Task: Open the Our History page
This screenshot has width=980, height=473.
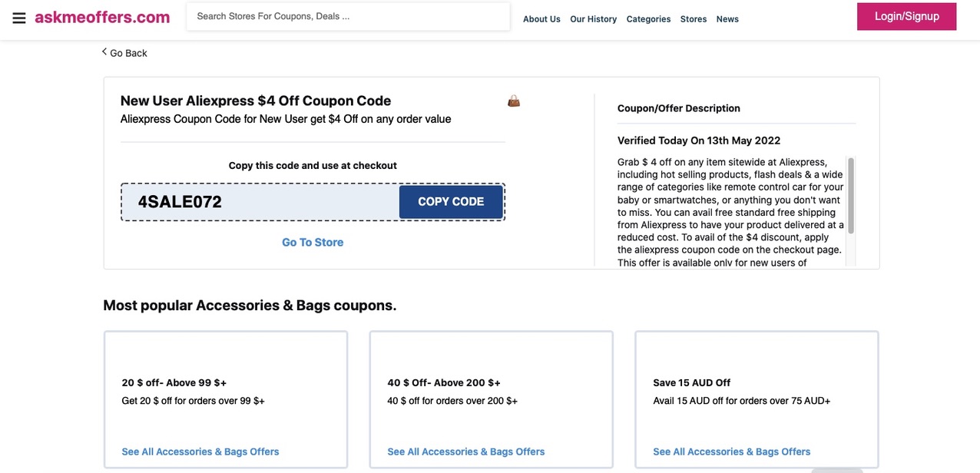Action: click(593, 19)
